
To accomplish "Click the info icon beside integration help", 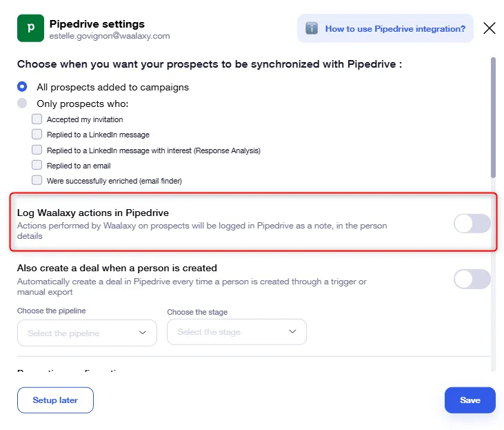I will point(312,29).
